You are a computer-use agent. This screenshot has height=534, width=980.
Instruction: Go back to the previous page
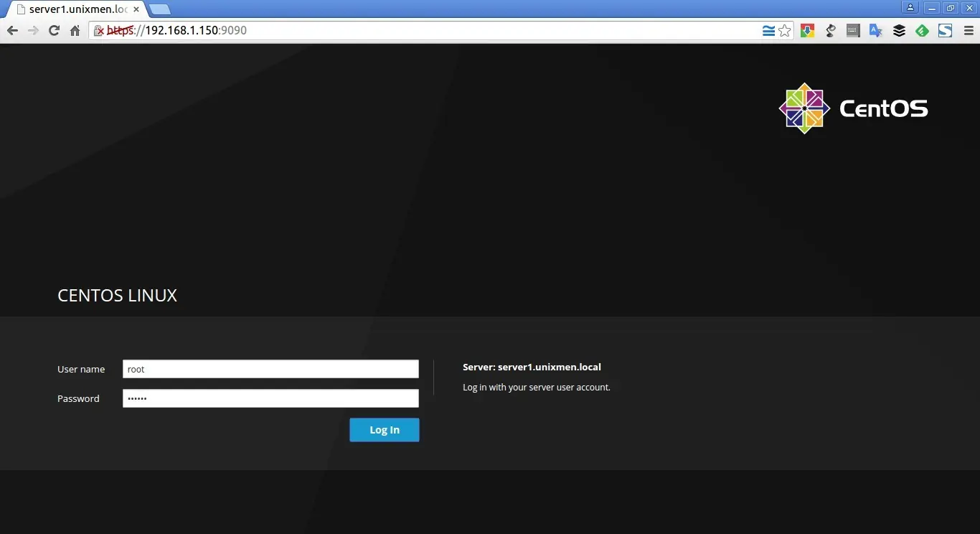tap(12, 31)
